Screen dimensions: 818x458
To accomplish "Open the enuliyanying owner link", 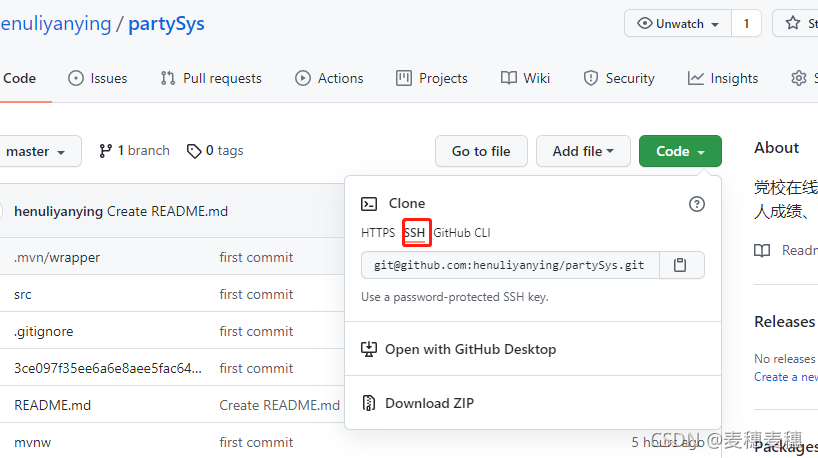I will [56, 23].
